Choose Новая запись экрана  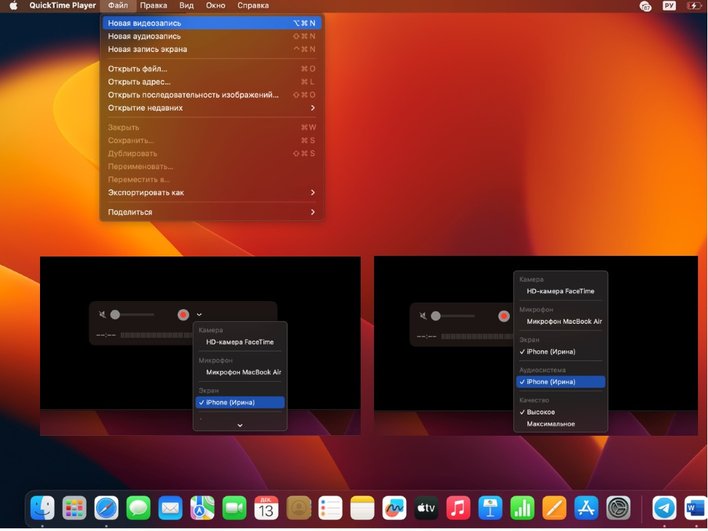coord(211,49)
